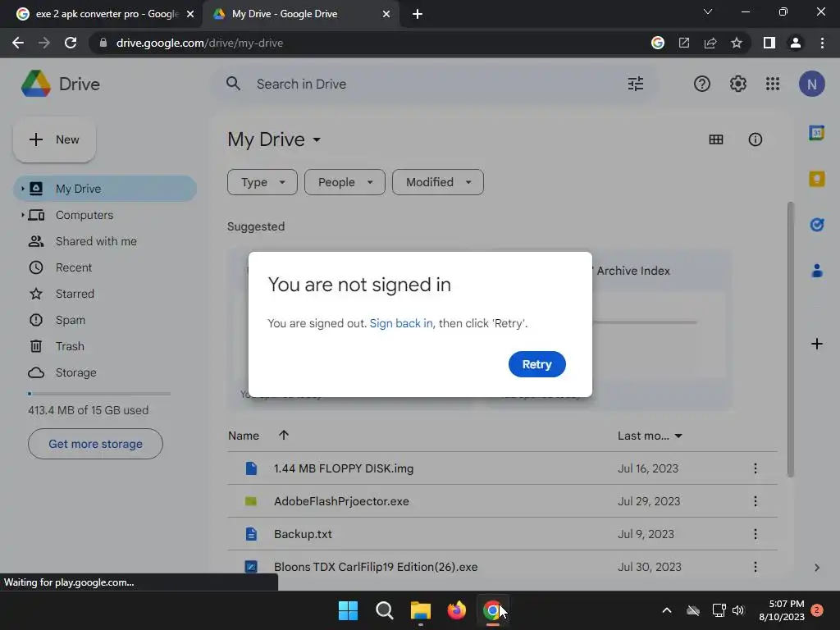
Task: Expand the My Drive title dropdown arrow
Action: coord(317,139)
